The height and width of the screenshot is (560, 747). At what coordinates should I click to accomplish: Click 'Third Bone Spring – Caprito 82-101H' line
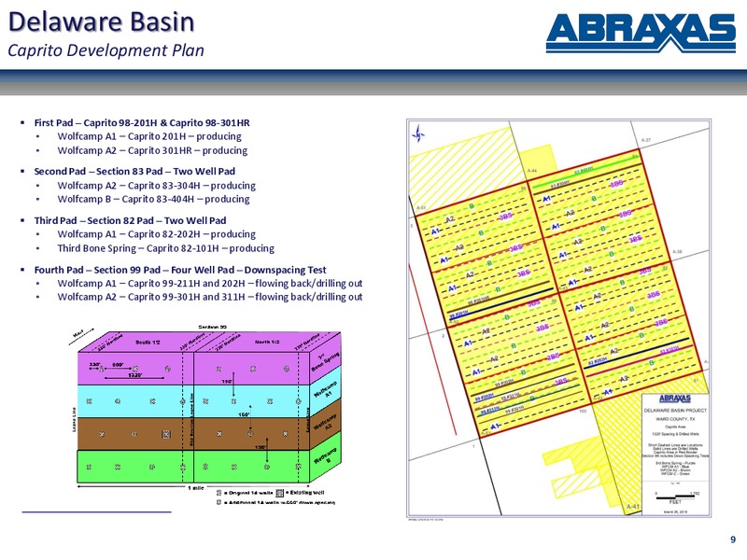pyautogui.click(x=166, y=248)
